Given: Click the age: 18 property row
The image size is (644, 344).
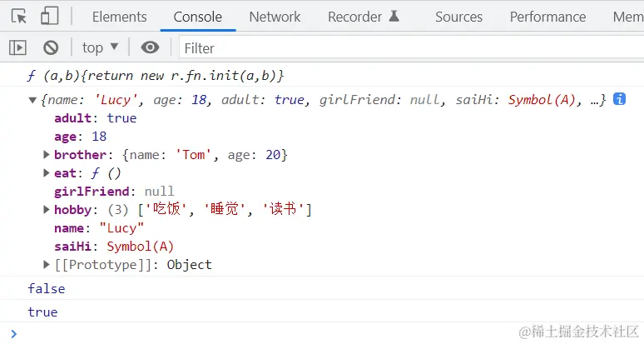Looking at the screenshot, I should coord(81,137).
